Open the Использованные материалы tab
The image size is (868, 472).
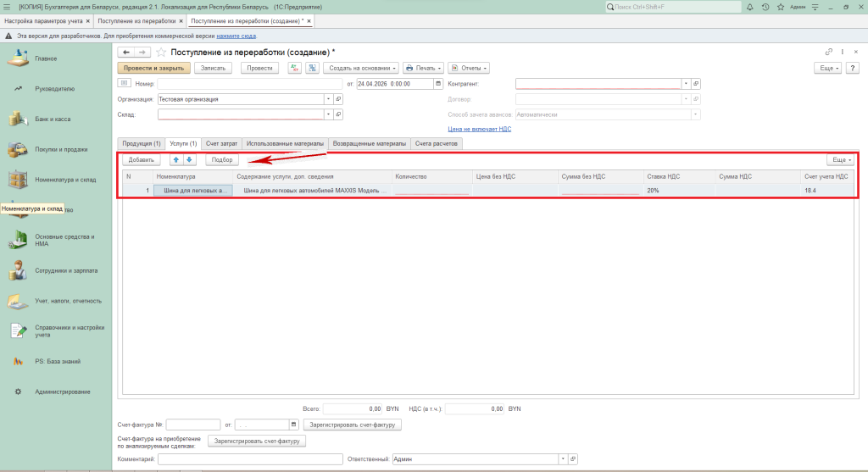tap(285, 143)
